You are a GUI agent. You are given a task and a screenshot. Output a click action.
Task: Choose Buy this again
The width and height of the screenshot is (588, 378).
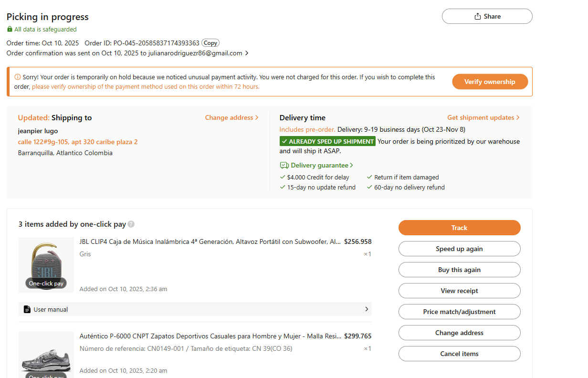(459, 270)
